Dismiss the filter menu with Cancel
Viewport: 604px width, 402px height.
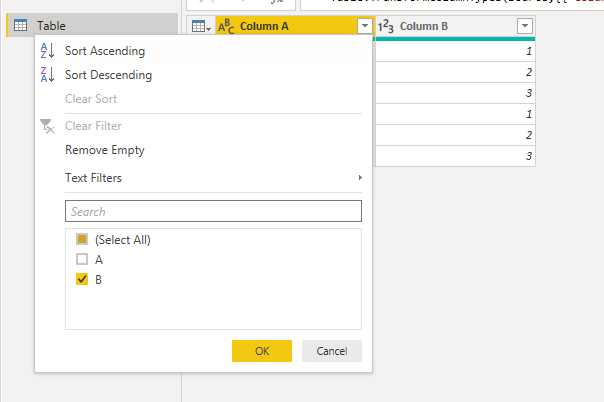click(x=332, y=351)
